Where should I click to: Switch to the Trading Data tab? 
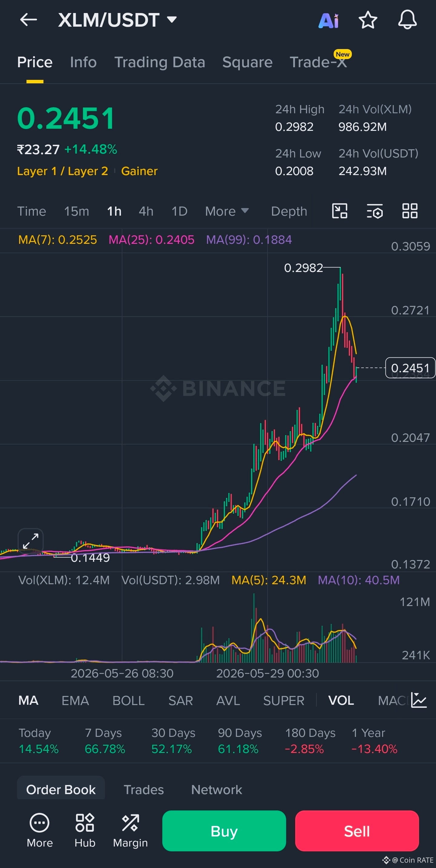[x=160, y=62]
